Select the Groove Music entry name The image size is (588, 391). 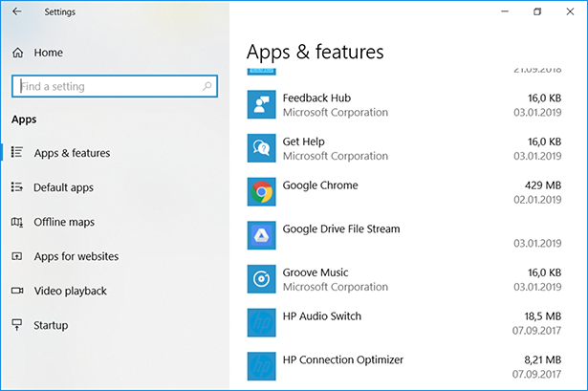(316, 272)
